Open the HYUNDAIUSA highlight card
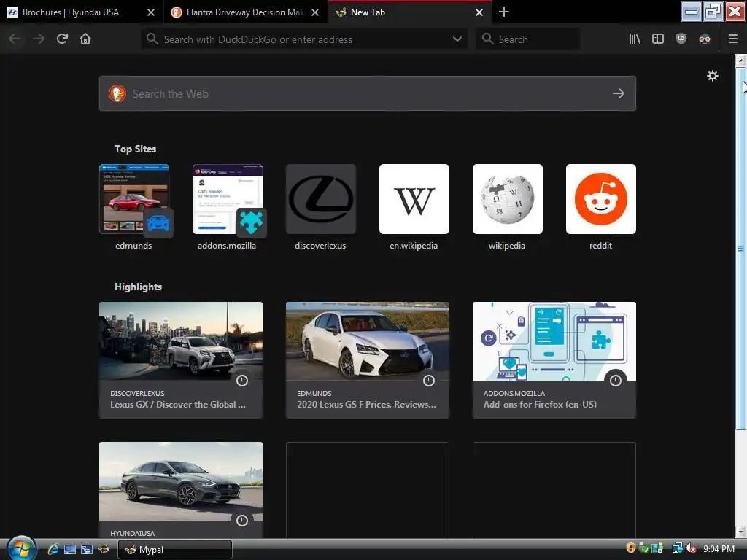This screenshot has height=560, width=747. [181, 491]
